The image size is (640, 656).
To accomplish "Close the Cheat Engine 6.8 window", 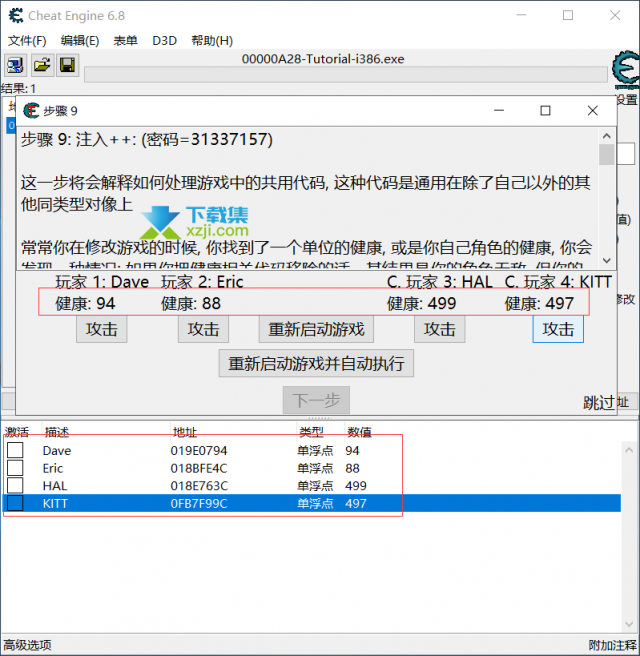I will 615,15.
